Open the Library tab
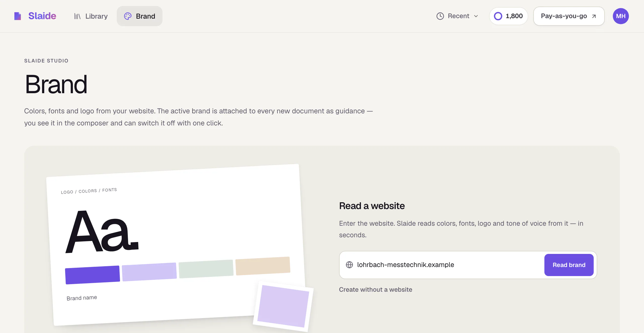The width and height of the screenshot is (644, 333). coord(91,16)
